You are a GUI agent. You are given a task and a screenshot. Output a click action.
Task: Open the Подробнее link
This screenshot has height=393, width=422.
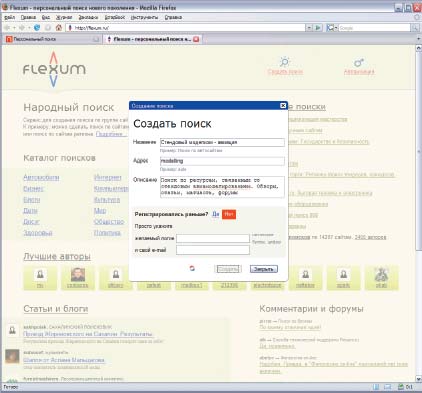pyautogui.click(x=111, y=134)
